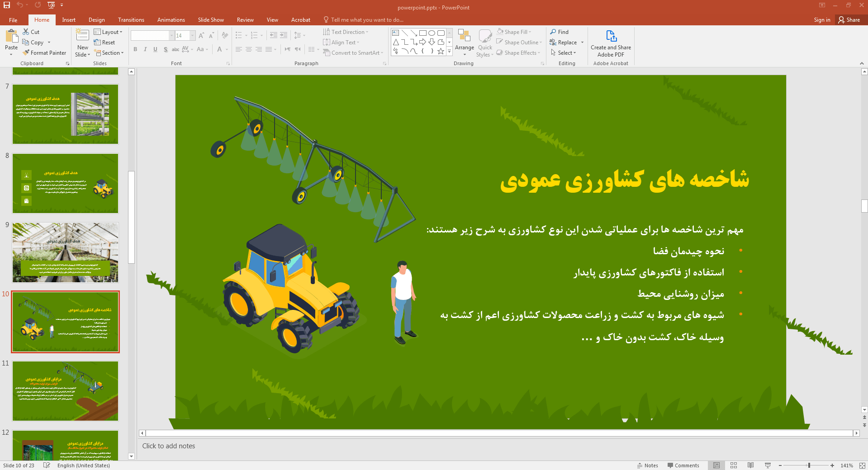868x470 pixels.
Task: Click Create and Share Adobe PDF icon
Action: pos(611,36)
